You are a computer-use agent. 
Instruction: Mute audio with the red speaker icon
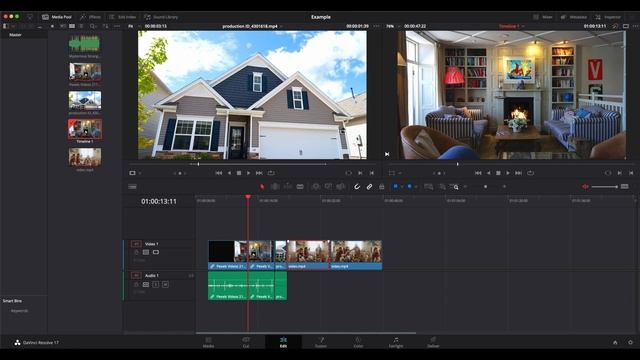(x=585, y=187)
